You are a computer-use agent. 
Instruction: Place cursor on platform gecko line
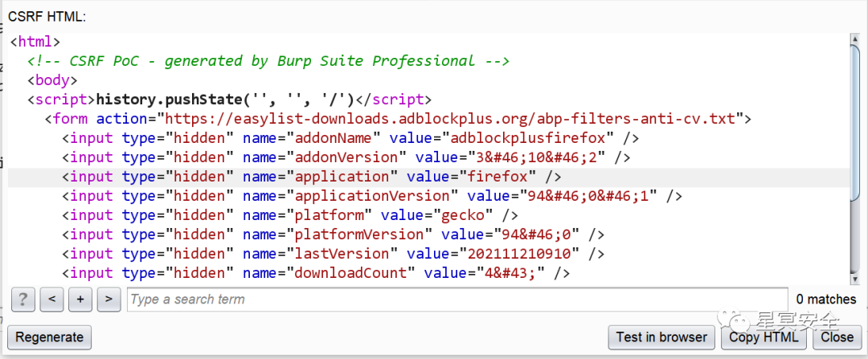pyautogui.click(x=289, y=215)
